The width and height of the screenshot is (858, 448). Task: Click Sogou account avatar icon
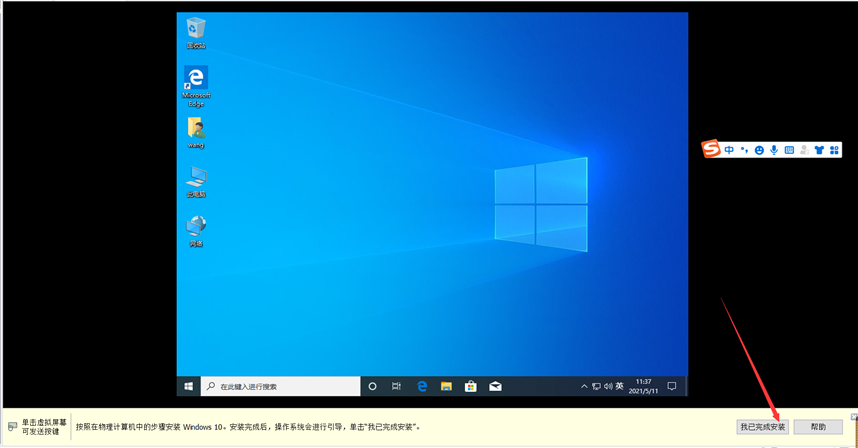point(804,150)
